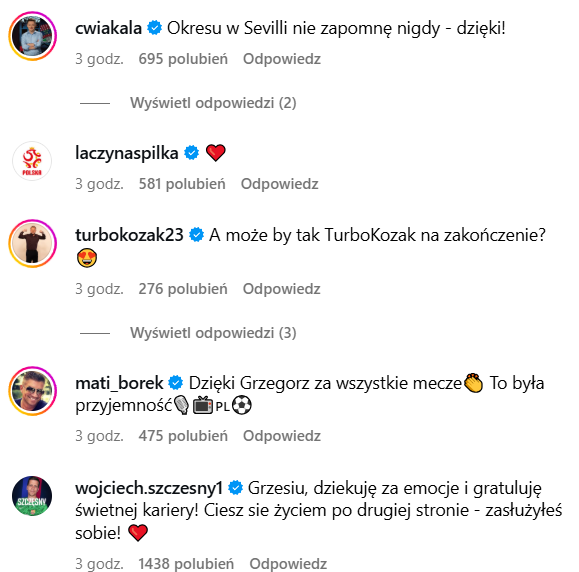The width and height of the screenshot is (579, 572).
Task: Click the verified badge next to wojciech.szczesny1
Action: click(236, 488)
